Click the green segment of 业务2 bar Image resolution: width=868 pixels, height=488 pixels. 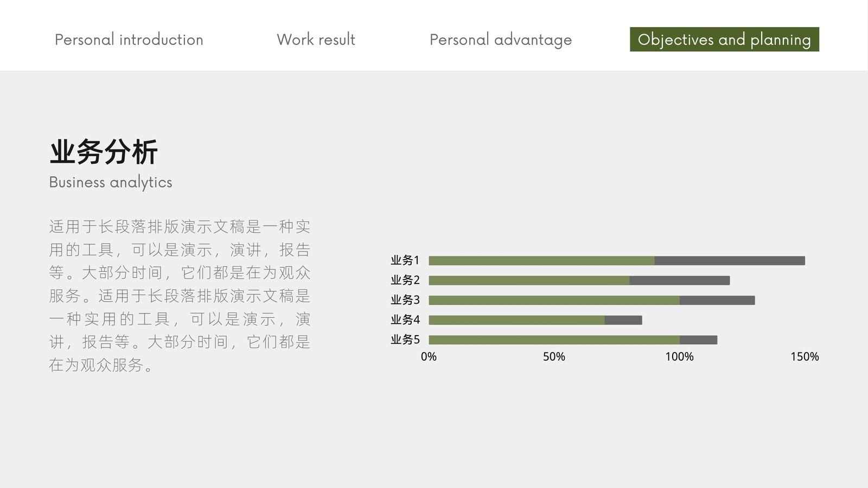pyautogui.click(x=529, y=280)
